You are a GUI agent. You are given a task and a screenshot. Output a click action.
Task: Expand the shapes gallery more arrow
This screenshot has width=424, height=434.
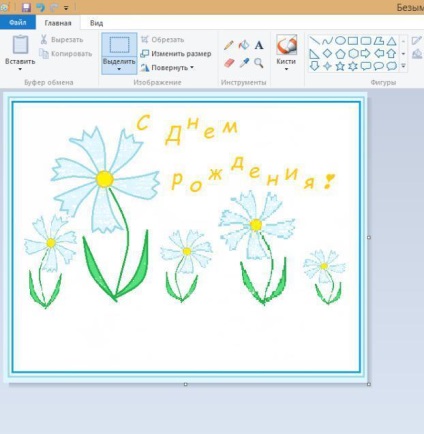point(403,66)
